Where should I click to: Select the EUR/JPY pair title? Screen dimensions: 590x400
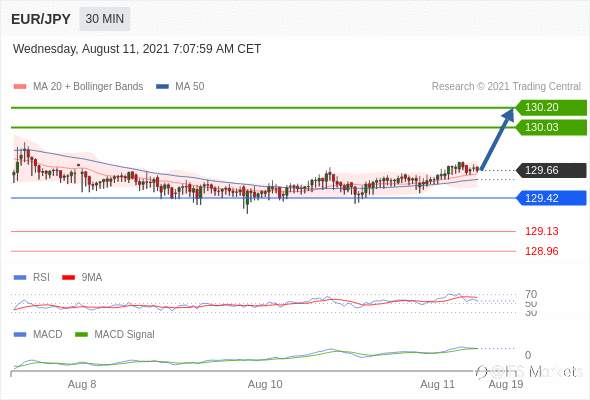tap(41, 19)
